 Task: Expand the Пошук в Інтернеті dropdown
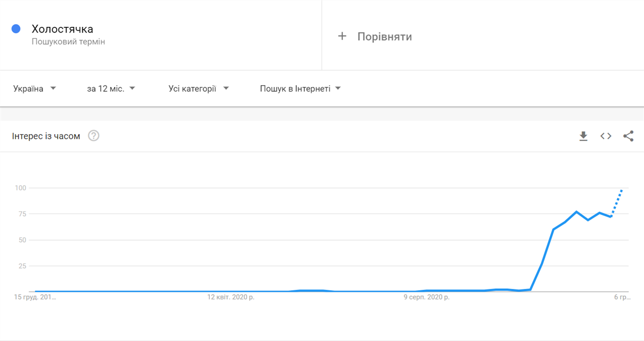pos(300,89)
